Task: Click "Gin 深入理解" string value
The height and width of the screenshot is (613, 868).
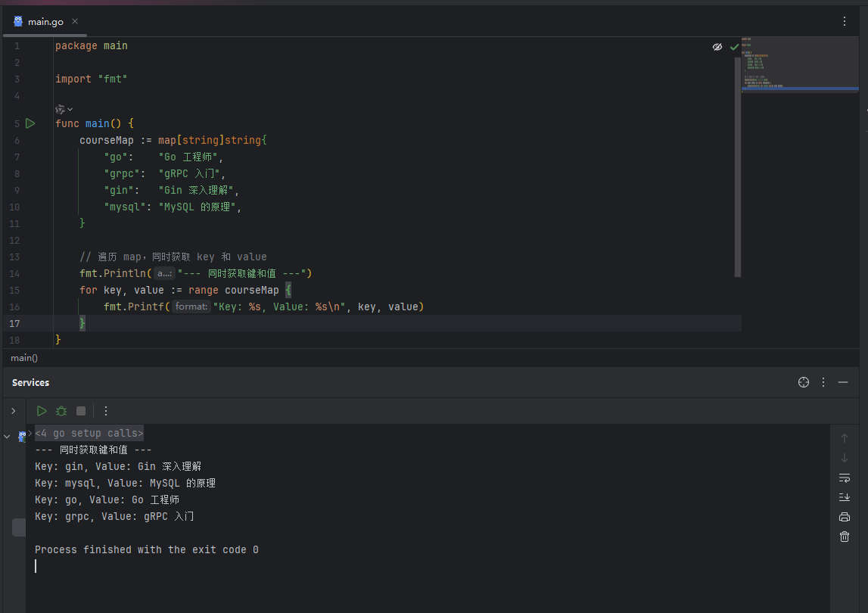Action: coord(197,190)
